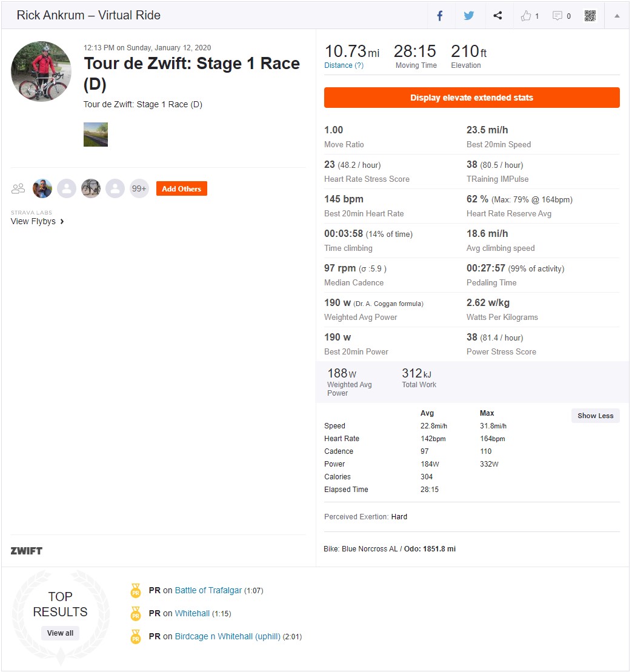Click Display elevate extended stats button
The width and height of the screenshot is (632, 672).
coord(472,98)
